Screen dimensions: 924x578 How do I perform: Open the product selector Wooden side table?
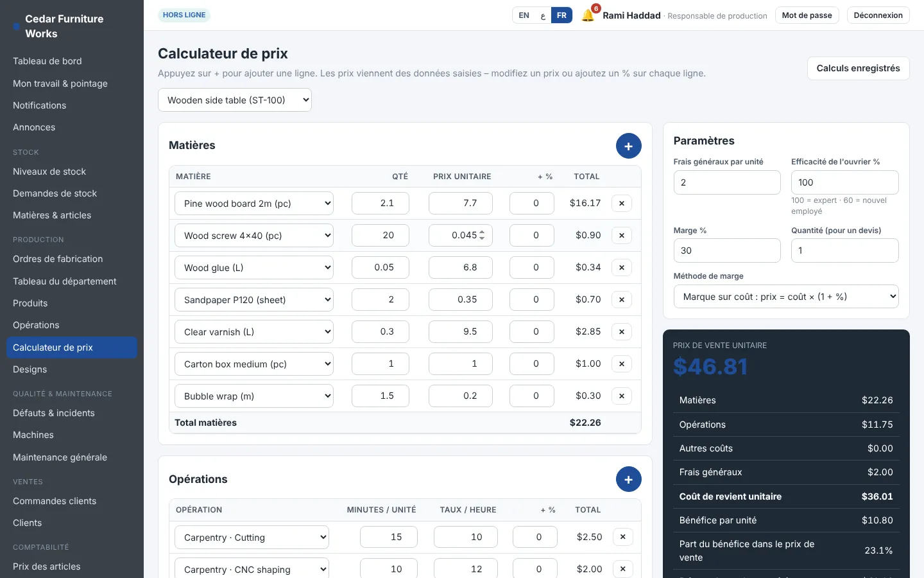235,100
